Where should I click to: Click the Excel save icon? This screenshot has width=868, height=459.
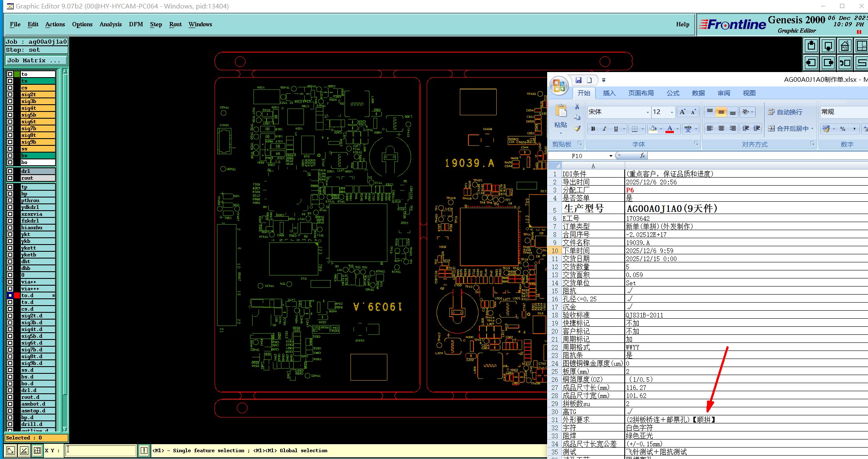[x=579, y=80]
